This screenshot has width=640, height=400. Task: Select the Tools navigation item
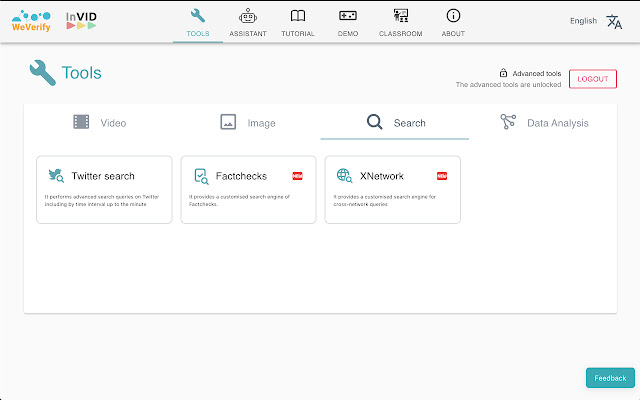tap(198, 22)
